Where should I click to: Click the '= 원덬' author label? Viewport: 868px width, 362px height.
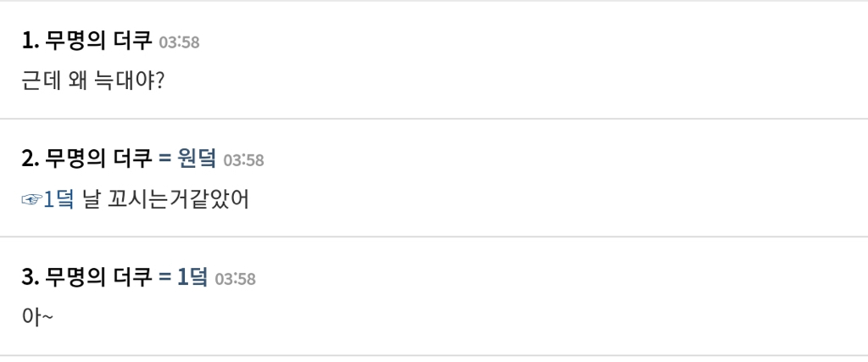(187, 159)
